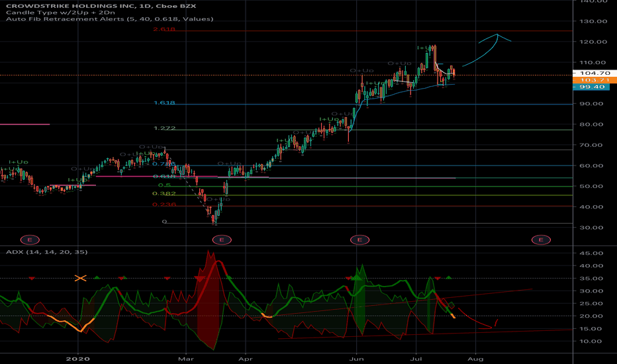This screenshot has height=364, width=617.
Task: Click the Apr label on time axis
Action: point(246,359)
